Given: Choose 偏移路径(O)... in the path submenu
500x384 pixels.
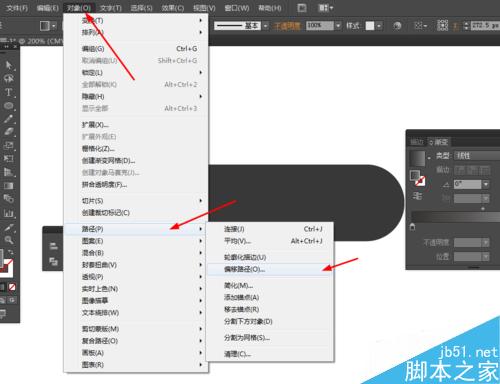Looking at the screenshot, I should (270, 269).
